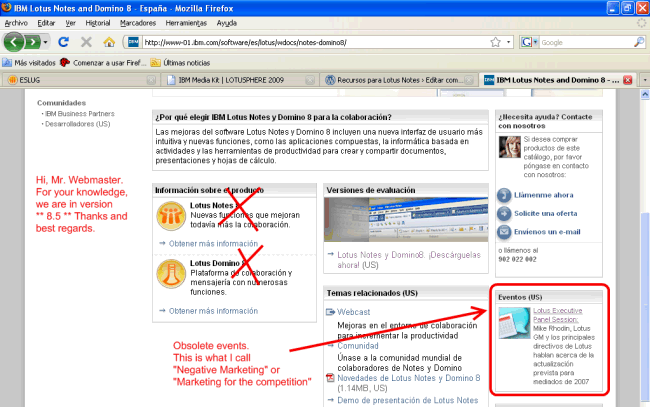Viewport: 650px width, 407px height.
Task: Open the search engine selector dropdown
Action: (529, 42)
